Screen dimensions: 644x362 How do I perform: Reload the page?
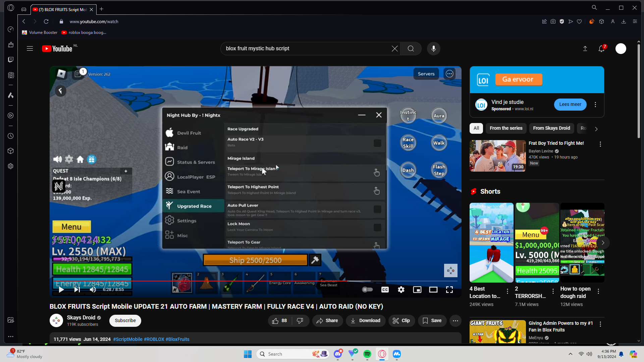coord(46,21)
